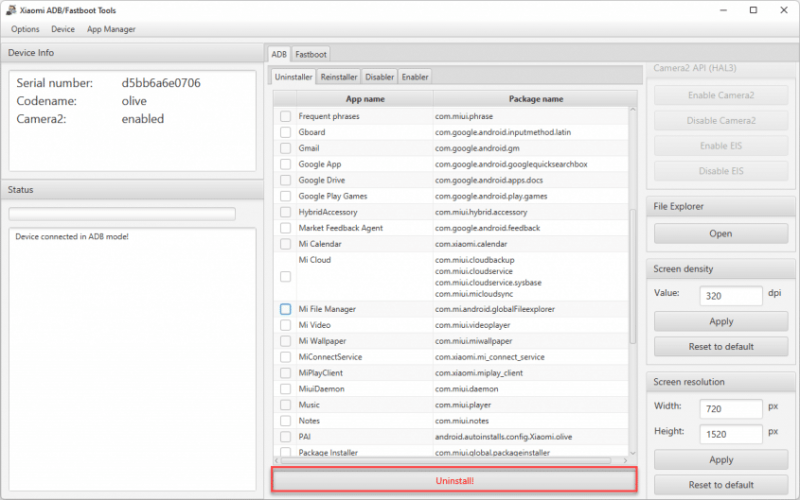Click package name com.miui.videoplayer
Screen dimensions: 800x500
pyautogui.click(x=472, y=325)
